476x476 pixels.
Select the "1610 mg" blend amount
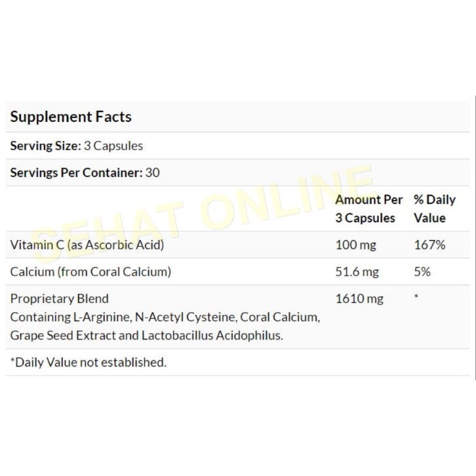357,299
